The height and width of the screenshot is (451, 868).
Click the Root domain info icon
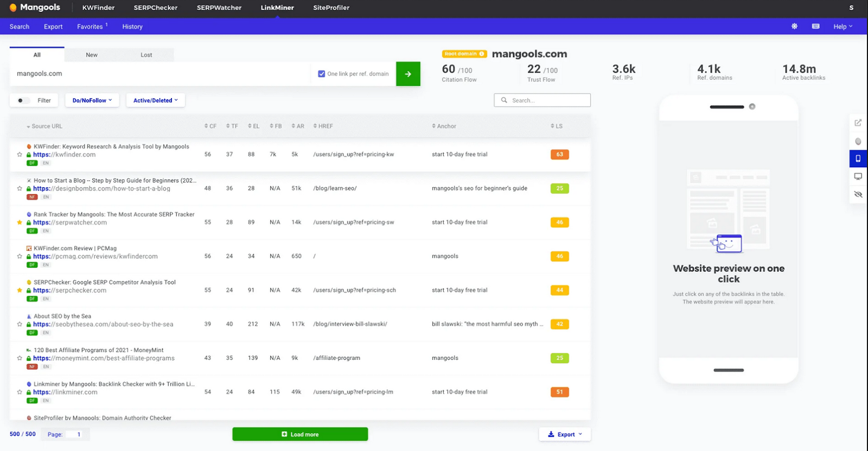point(482,54)
